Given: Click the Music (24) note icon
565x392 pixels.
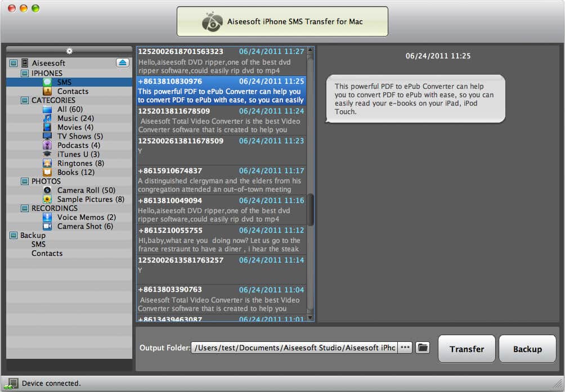Looking at the screenshot, I should 47,118.
